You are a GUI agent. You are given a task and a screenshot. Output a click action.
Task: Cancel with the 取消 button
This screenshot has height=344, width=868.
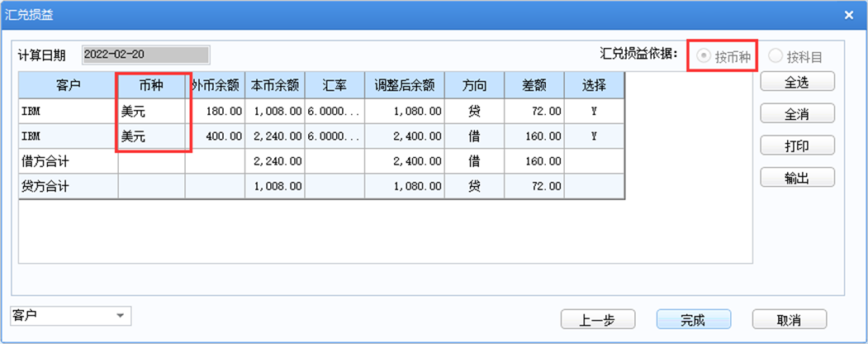click(x=789, y=319)
